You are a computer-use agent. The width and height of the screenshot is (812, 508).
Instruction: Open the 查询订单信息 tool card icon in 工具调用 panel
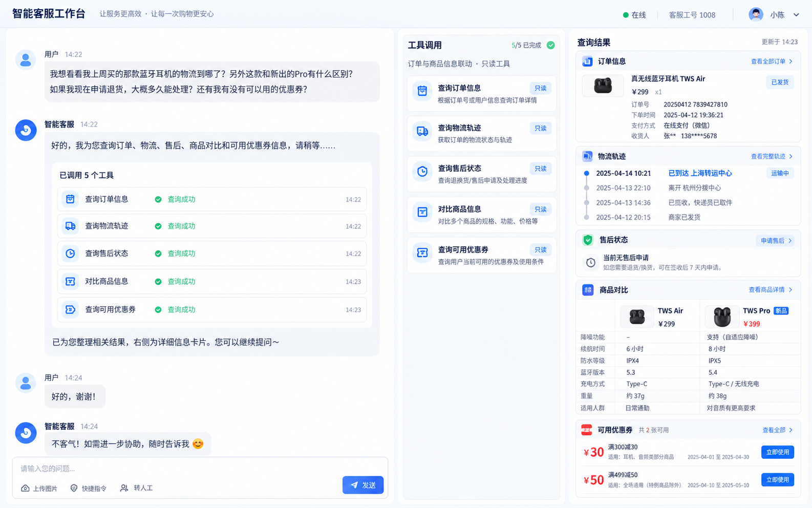422,91
